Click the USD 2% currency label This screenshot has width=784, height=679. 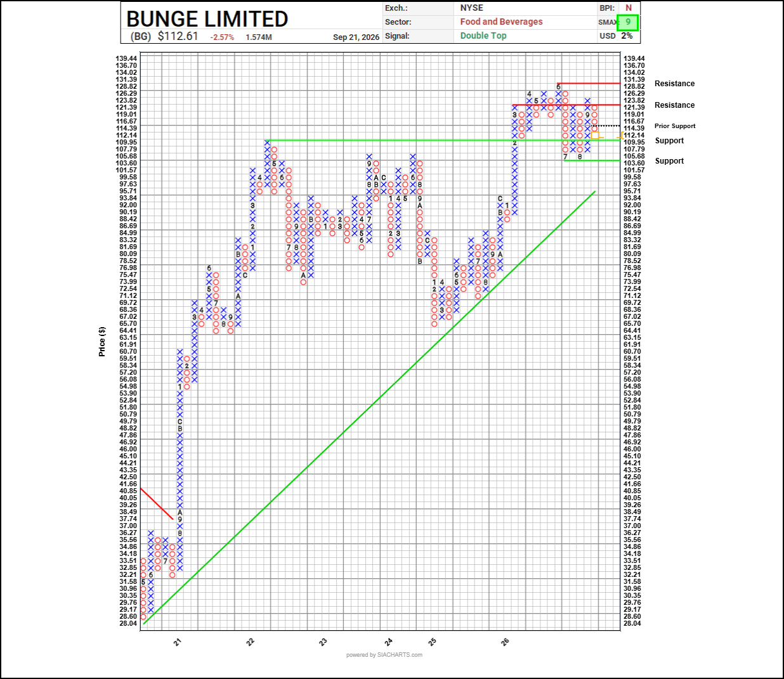tap(616, 36)
